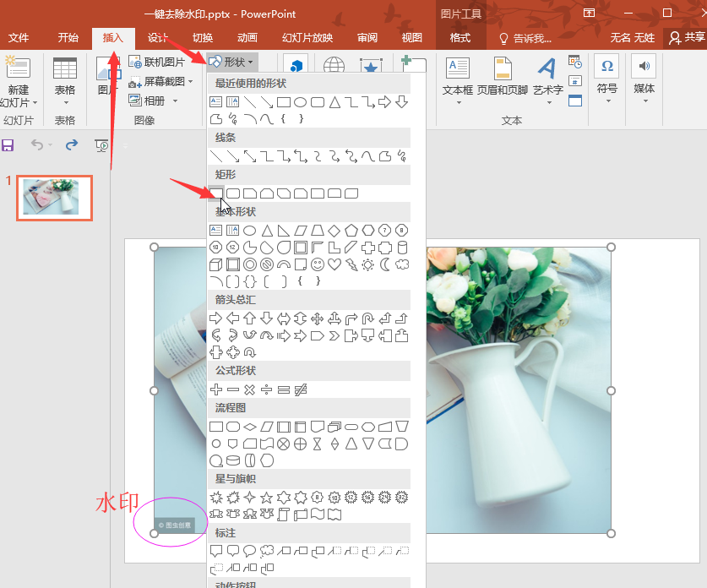Select the cloud callout in 标注
Screen dimensions: 707x588
(x=267, y=551)
